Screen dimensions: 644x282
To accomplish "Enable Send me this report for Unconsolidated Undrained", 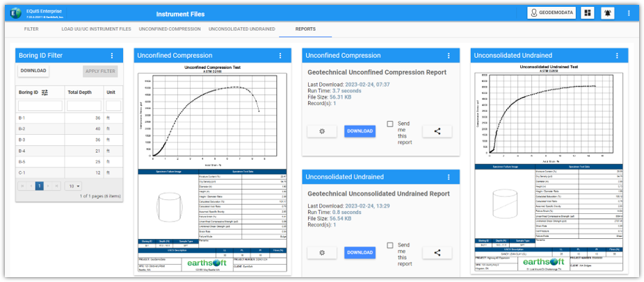I will (x=390, y=245).
